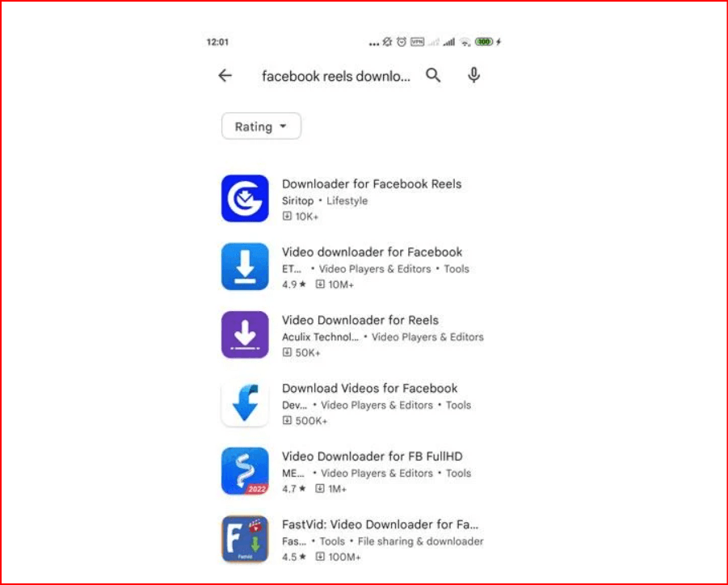Select the Download Videos for Facebook title

369,388
